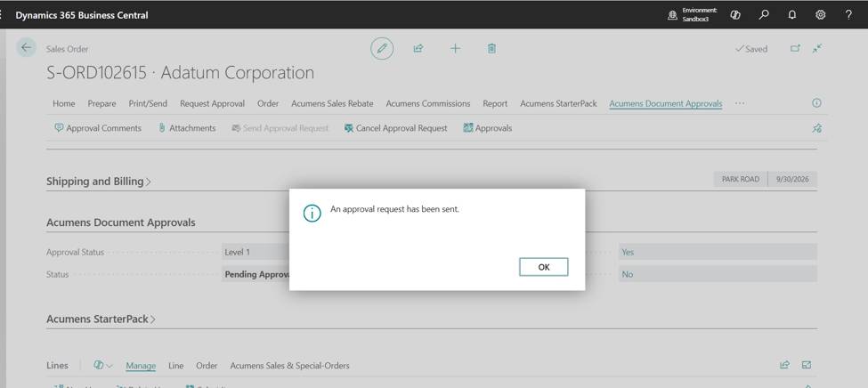Open page in new window icon

pos(795,49)
